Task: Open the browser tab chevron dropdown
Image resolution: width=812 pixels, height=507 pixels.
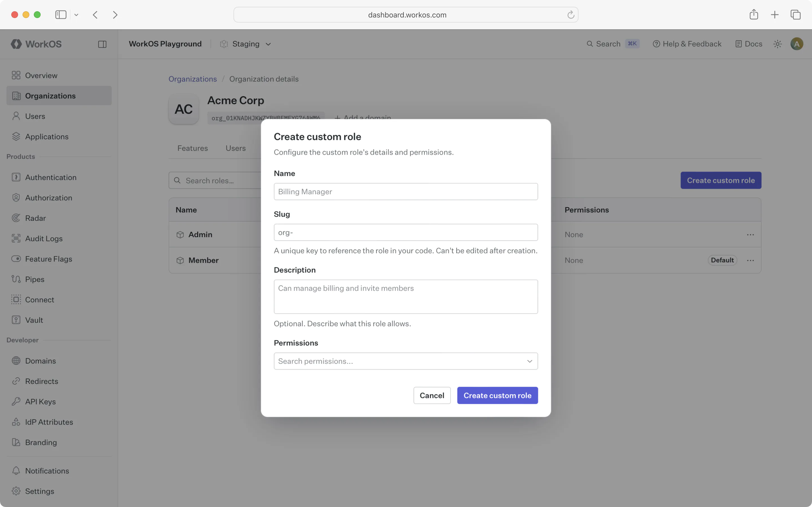Action: pos(76,14)
